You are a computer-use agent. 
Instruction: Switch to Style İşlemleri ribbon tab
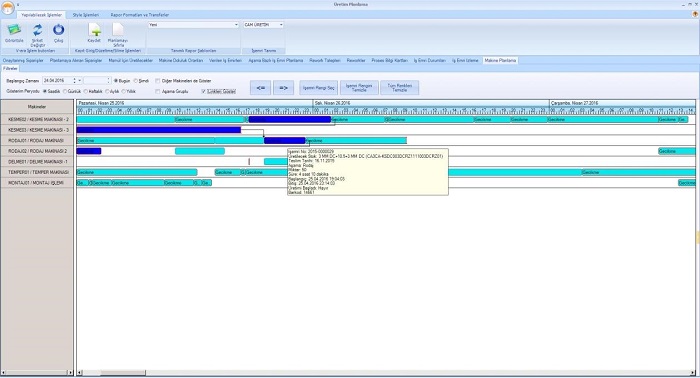click(x=86, y=15)
